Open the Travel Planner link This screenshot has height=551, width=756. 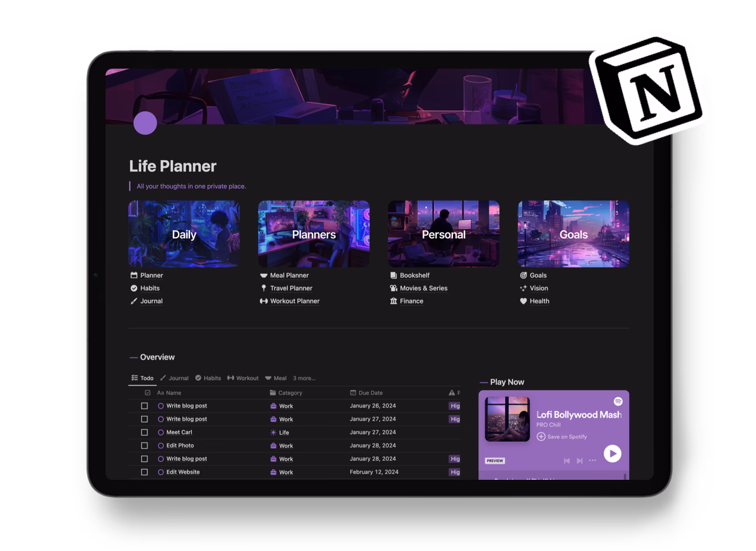coord(291,288)
